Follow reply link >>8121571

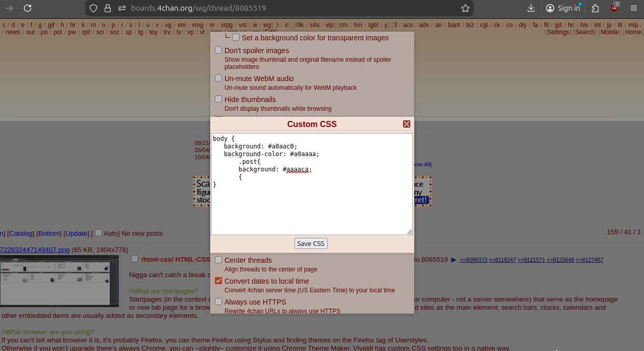click(x=531, y=260)
